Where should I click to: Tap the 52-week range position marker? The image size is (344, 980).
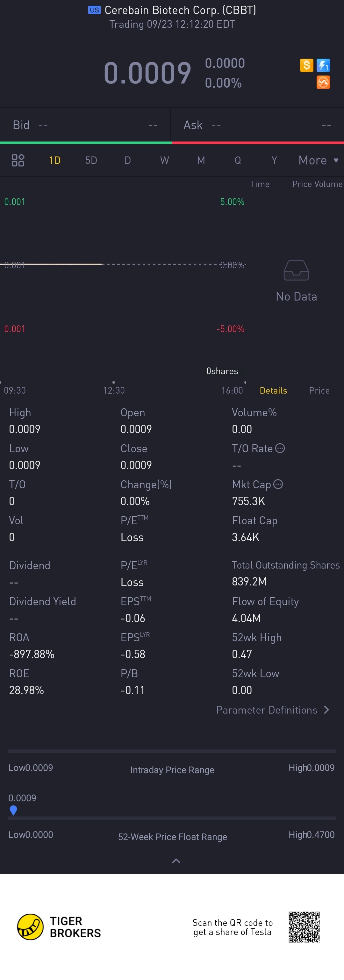pos(13,810)
